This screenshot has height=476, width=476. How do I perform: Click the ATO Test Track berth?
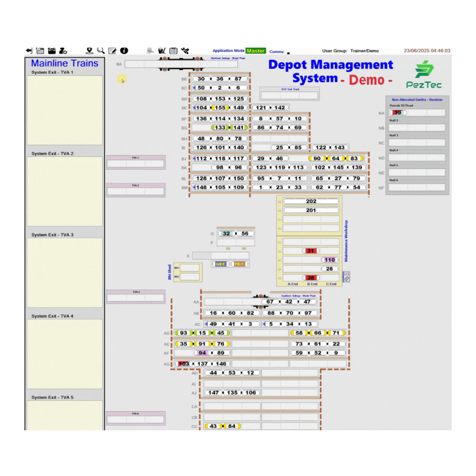(289, 95)
